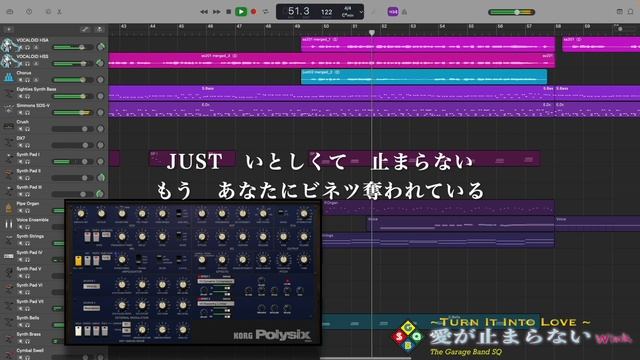Click the 4/4 Cmin signature display
This screenshot has height=360, width=640.
coord(347,11)
